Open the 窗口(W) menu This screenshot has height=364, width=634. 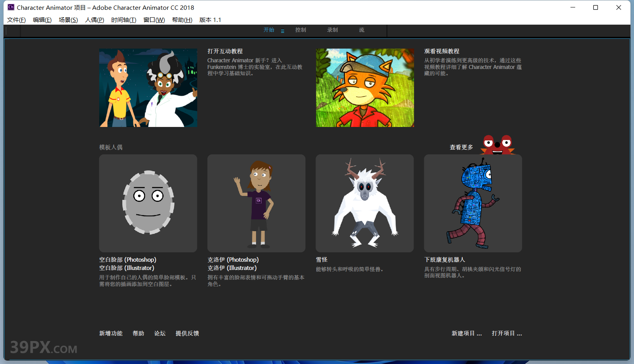click(x=154, y=20)
